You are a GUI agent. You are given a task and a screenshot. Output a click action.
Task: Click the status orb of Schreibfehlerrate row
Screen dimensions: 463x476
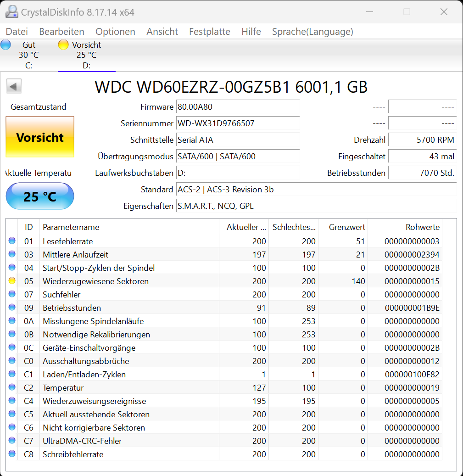12,454
